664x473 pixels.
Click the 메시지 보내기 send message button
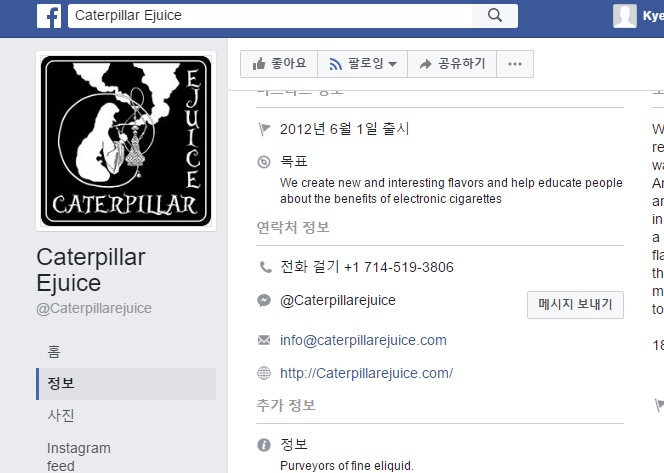click(x=575, y=304)
